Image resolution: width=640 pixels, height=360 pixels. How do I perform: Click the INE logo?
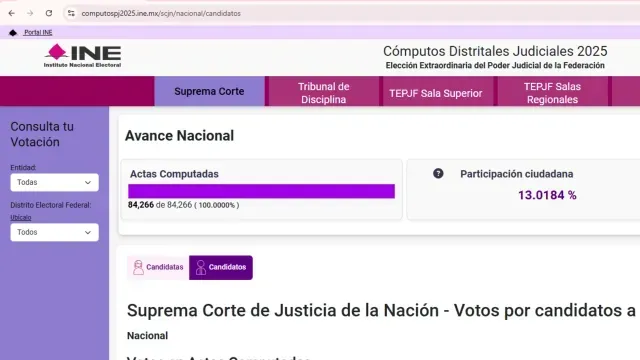[x=82, y=56]
